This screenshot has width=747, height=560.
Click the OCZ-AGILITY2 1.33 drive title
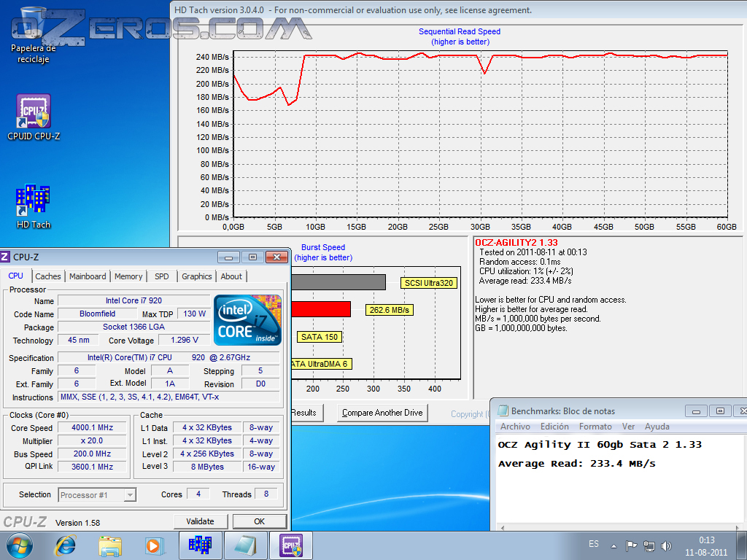click(516, 242)
